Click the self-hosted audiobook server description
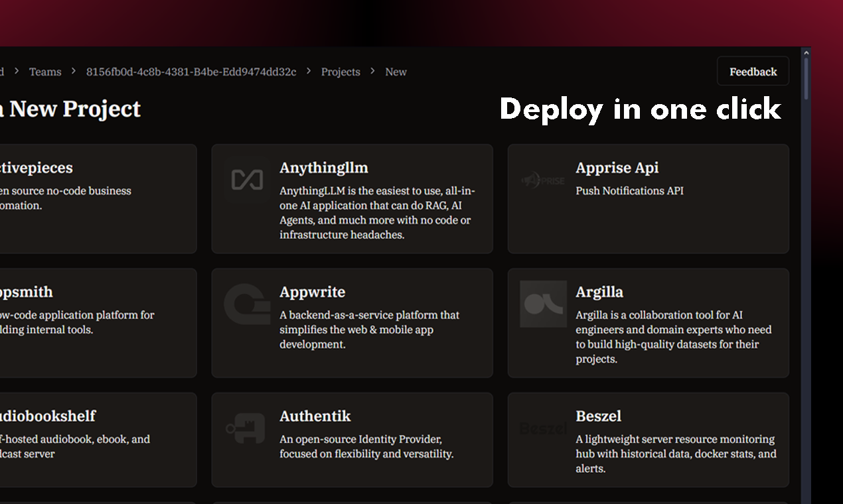This screenshot has height=504, width=843. coord(75,446)
